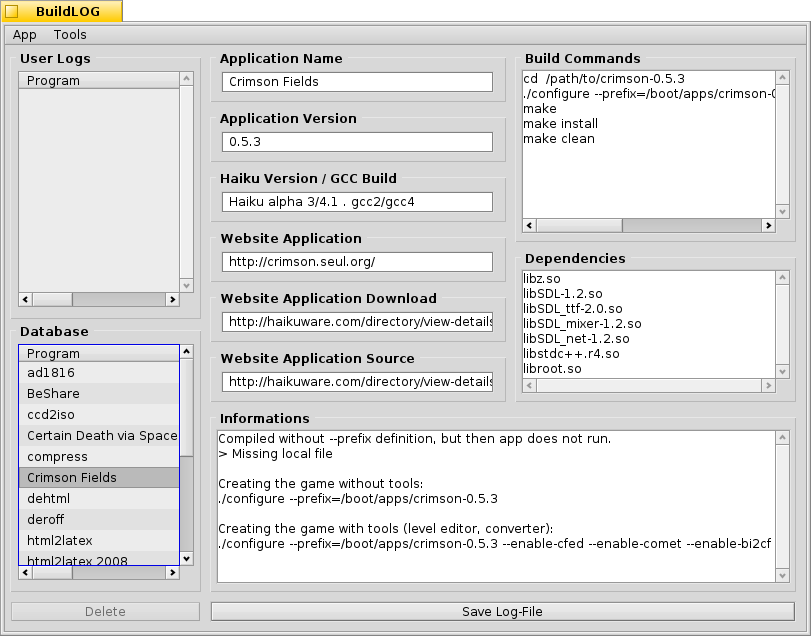The width and height of the screenshot is (811, 636).
Task: Click libSDL-1.2.so in Dependencies
Action: (563, 294)
